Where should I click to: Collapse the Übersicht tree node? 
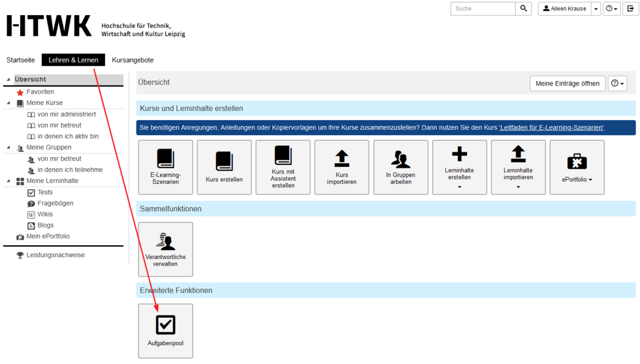[x=8, y=79]
